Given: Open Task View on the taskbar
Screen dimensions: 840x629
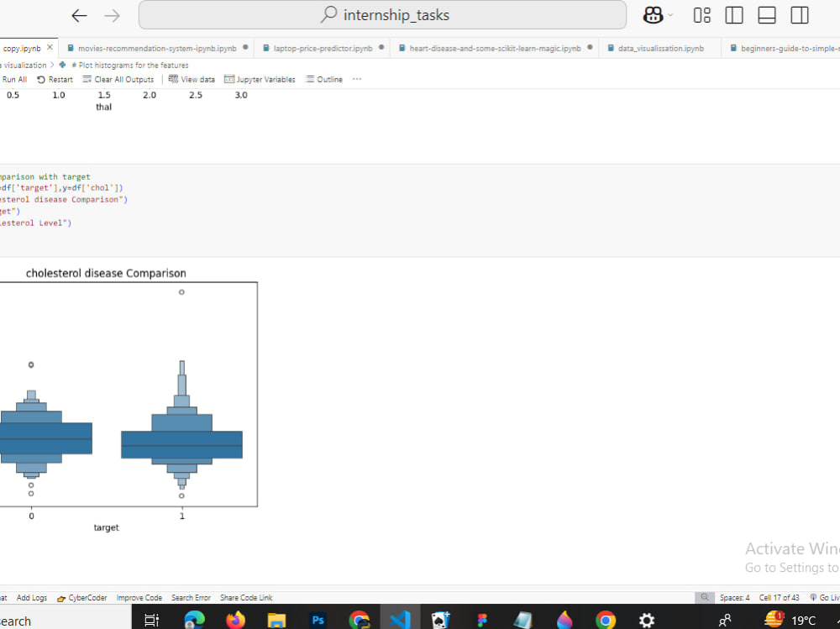Looking at the screenshot, I should 152,620.
